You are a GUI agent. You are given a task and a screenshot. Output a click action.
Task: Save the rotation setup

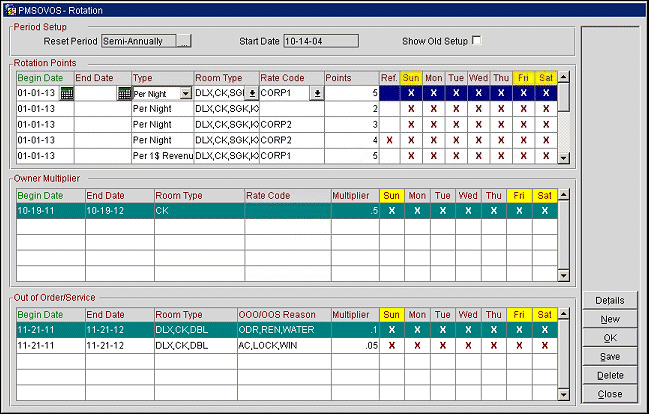pos(610,356)
